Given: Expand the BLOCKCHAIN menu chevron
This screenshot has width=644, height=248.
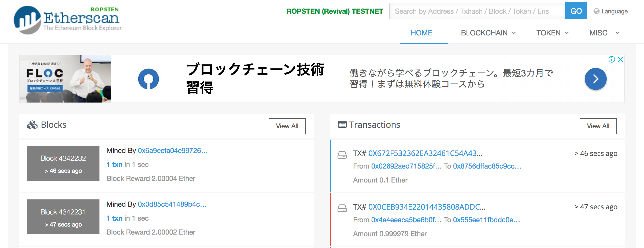Looking at the screenshot, I should [514, 33].
